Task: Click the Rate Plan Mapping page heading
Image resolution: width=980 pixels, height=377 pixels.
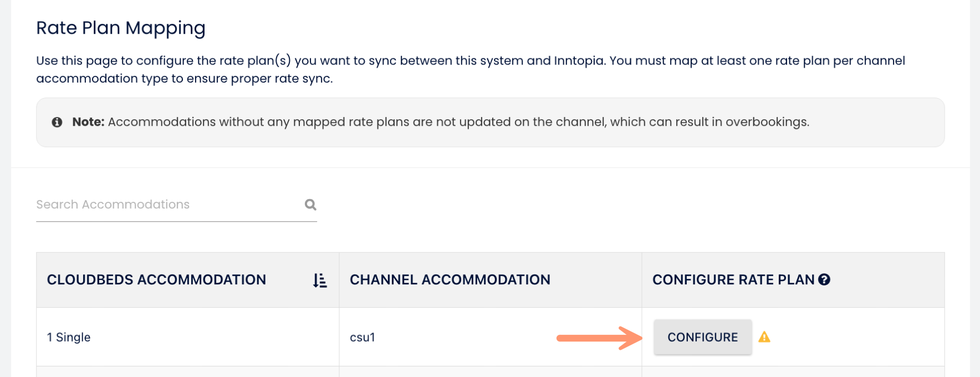Action: (121, 28)
